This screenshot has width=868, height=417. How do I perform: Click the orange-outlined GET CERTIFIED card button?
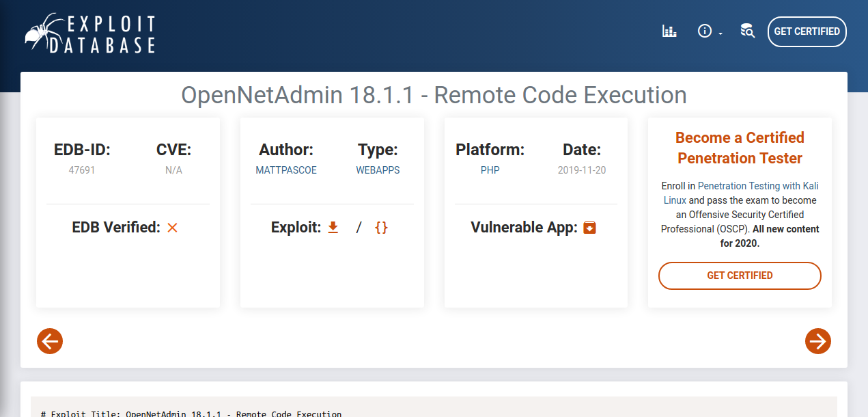pos(740,275)
